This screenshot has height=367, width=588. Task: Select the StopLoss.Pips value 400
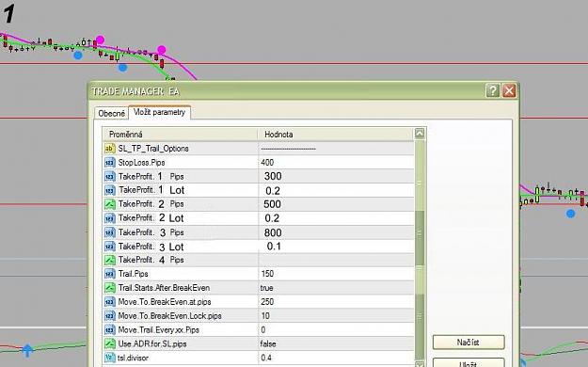tap(267, 163)
